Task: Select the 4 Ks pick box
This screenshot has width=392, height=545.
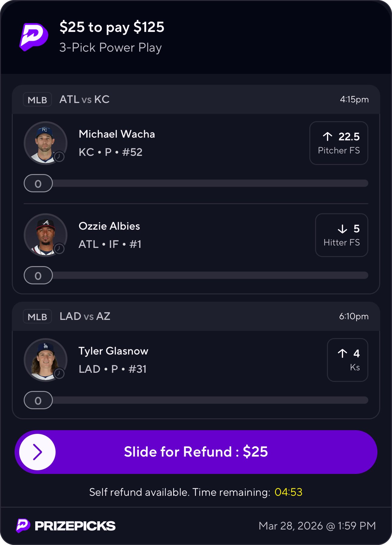Action: [x=347, y=360]
